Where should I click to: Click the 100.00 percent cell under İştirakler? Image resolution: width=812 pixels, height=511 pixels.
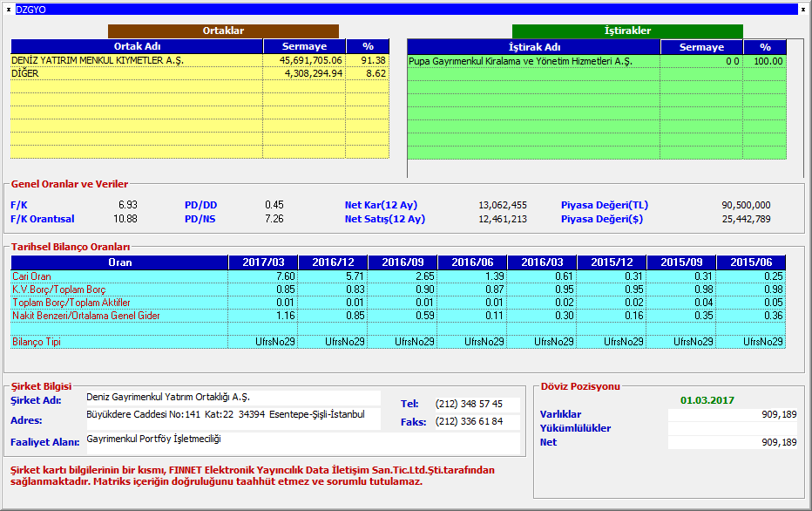tap(768, 61)
